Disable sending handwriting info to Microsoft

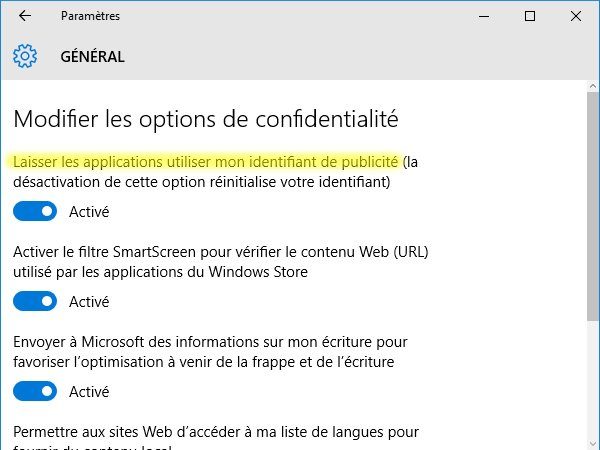(x=35, y=391)
